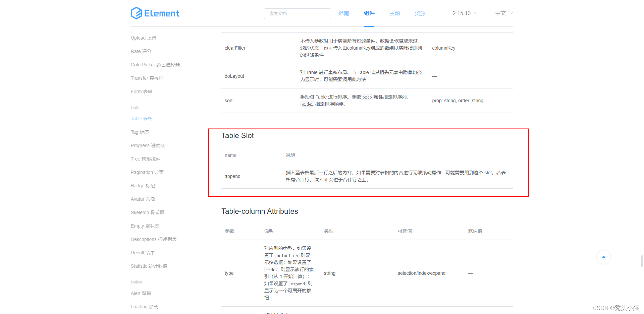
Task: Expand the 组件 navigation menu
Action: (369, 13)
